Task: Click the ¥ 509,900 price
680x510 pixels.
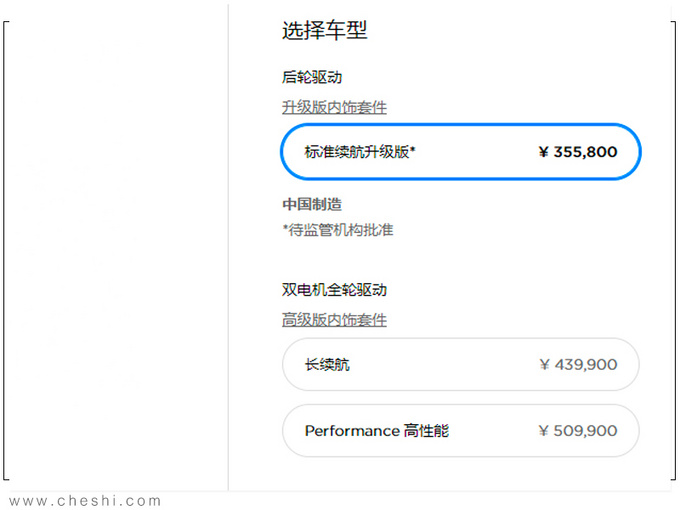Action: pyautogui.click(x=577, y=431)
